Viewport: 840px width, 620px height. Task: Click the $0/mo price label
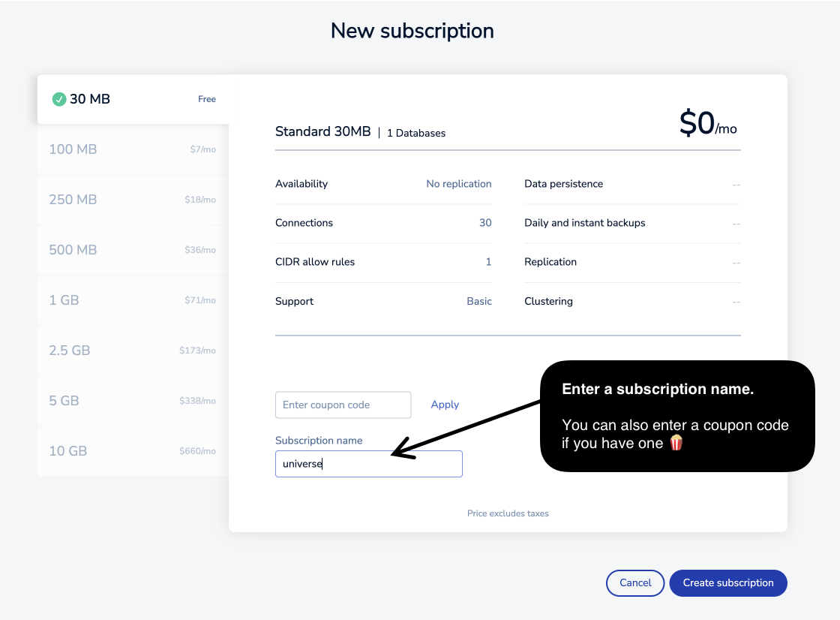click(708, 123)
